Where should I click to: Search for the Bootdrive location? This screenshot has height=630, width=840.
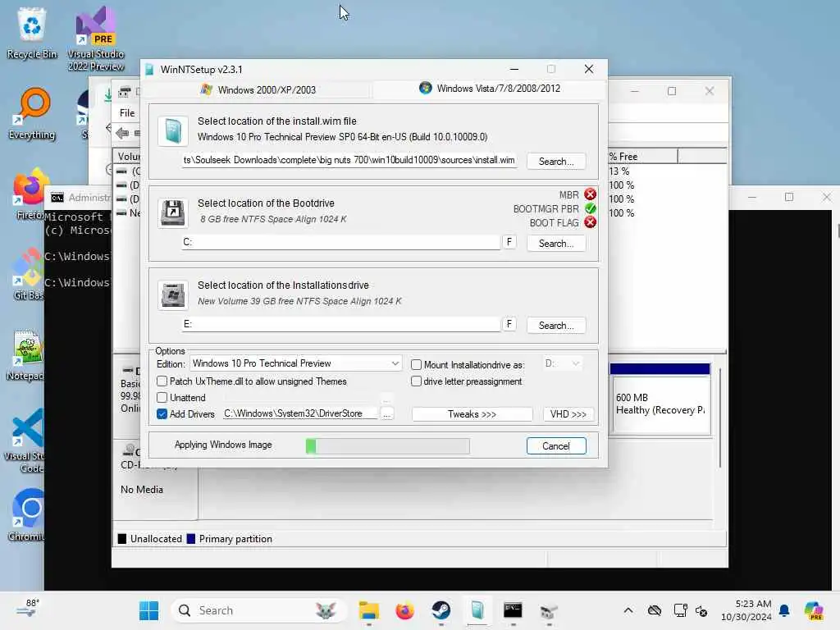(x=555, y=243)
